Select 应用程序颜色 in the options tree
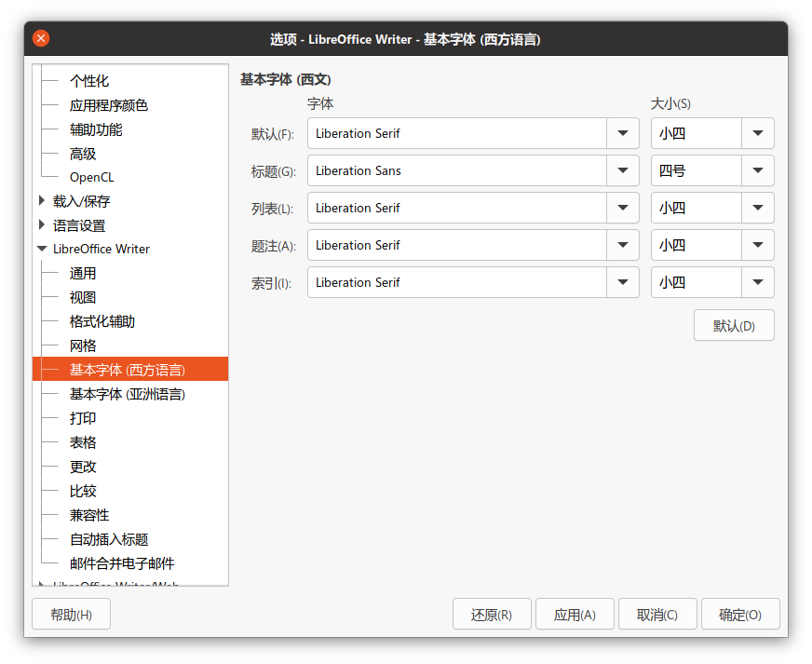The width and height of the screenshot is (812, 664). [x=109, y=105]
